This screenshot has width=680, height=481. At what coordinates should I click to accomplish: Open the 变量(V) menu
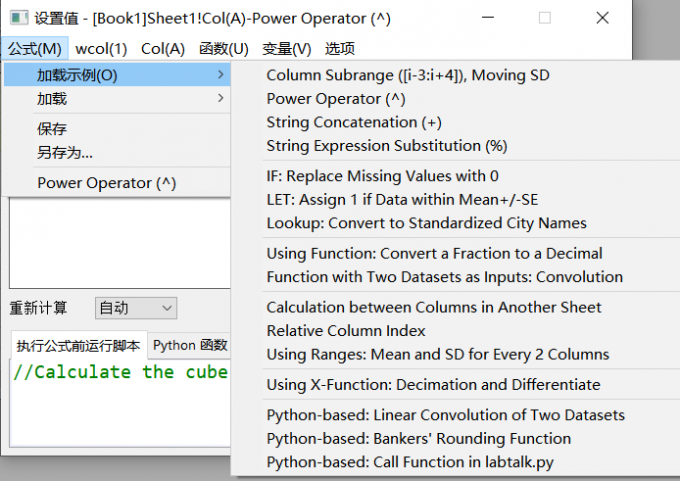pyautogui.click(x=287, y=49)
